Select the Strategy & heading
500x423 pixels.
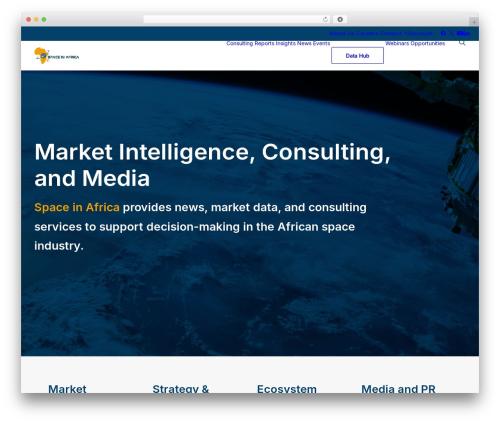181,389
